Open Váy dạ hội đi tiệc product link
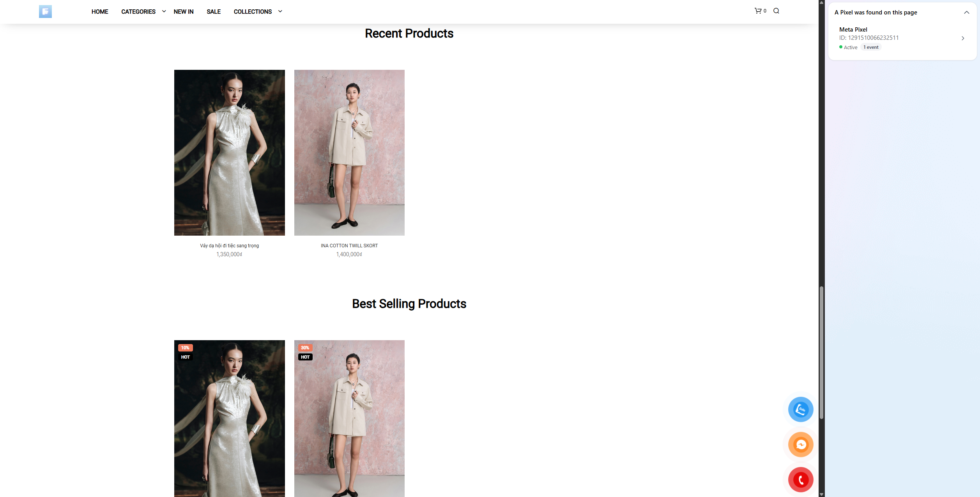Viewport: 980px width, 497px height. click(229, 246)
